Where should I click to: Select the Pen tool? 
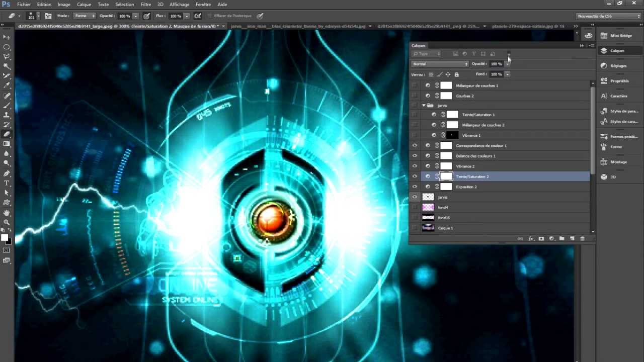7,173
